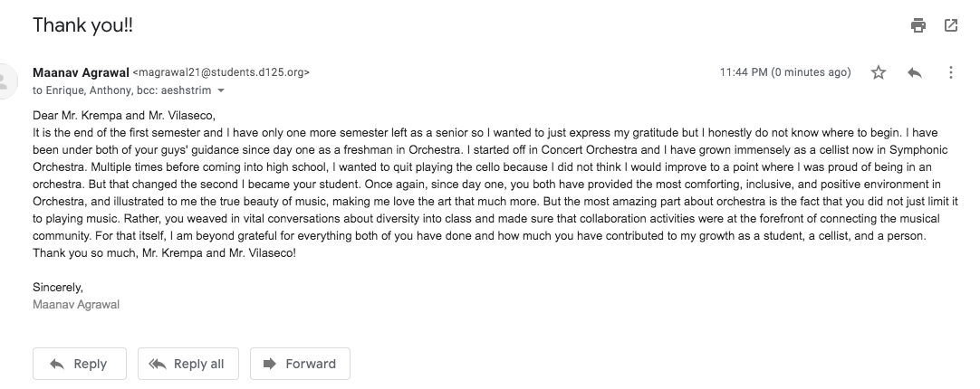The image size is (980, 389).
Task: Click the Maanav Agrawal signature under Sincerely
Action: tap(76, 305)
